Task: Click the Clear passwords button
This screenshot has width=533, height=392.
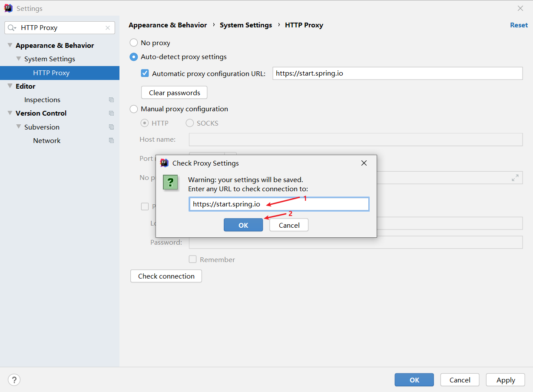Action: click(x=174, y=92)
